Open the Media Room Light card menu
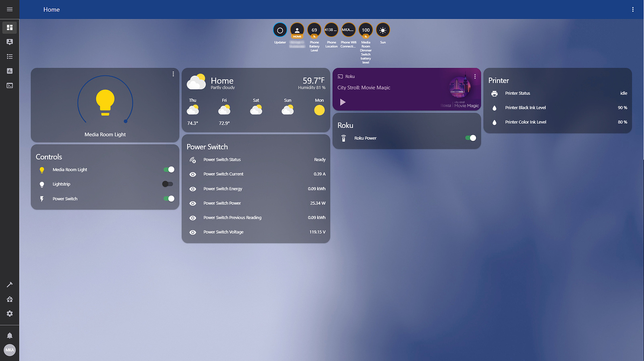Image resolution: width=644 pixels, height=361 pixels. pyautogui.click(x=173, y=74)
